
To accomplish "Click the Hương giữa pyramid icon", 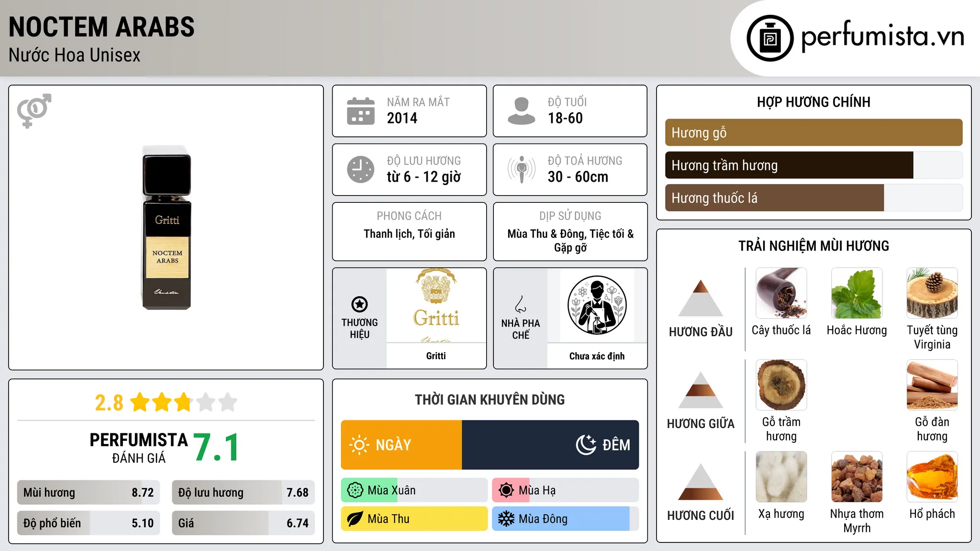I will click(x=701, y=390).
